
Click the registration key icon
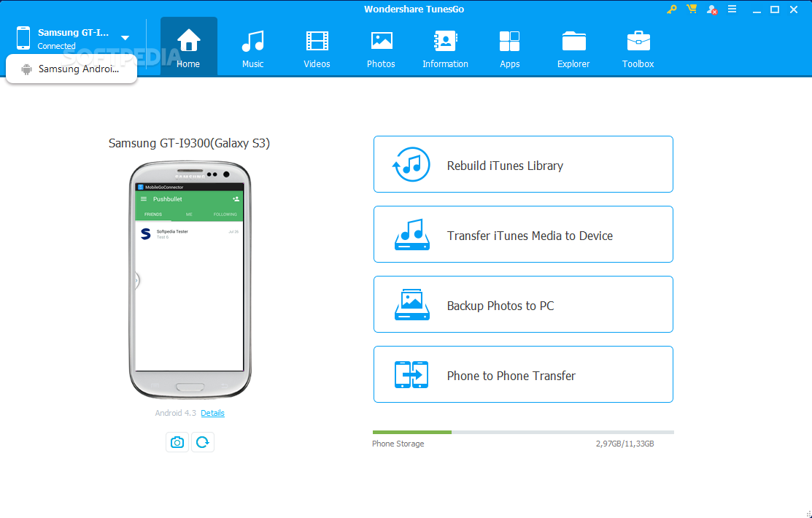[672, 9]
